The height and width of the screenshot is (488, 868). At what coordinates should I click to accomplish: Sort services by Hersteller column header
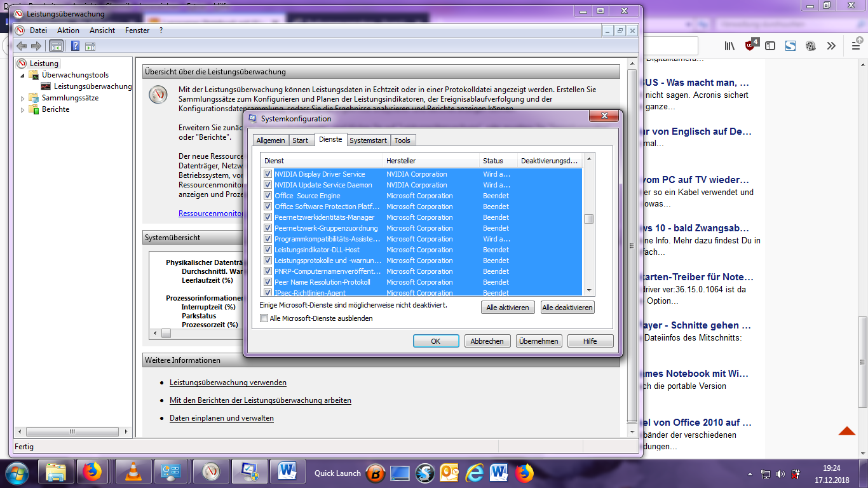(x=431, y=161)
